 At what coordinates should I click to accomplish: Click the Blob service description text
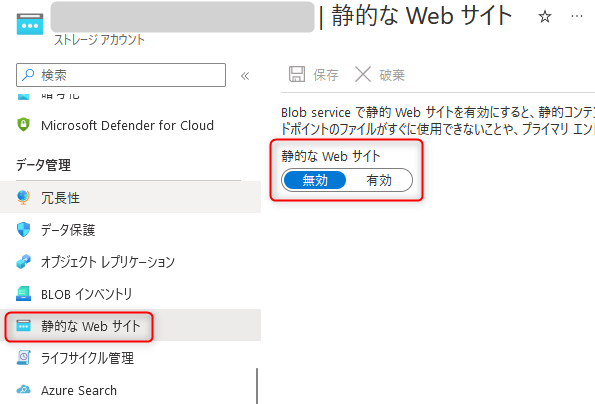pyautogui.click(x=438, y=121)
